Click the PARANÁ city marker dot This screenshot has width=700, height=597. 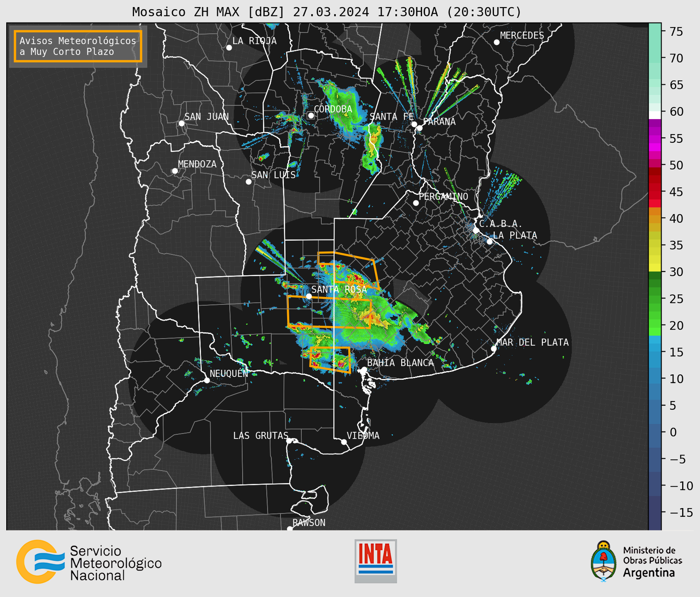(x=420, y=128)
